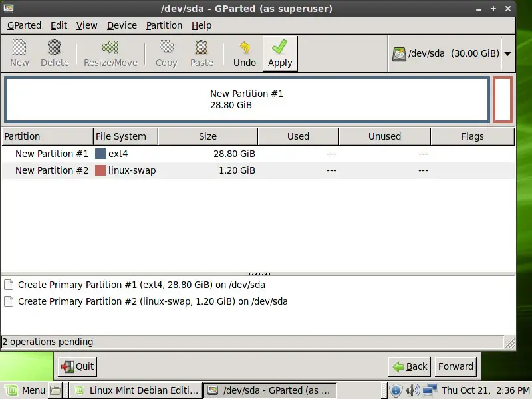Click the pane divider handle above operations list

coord(259,273)
